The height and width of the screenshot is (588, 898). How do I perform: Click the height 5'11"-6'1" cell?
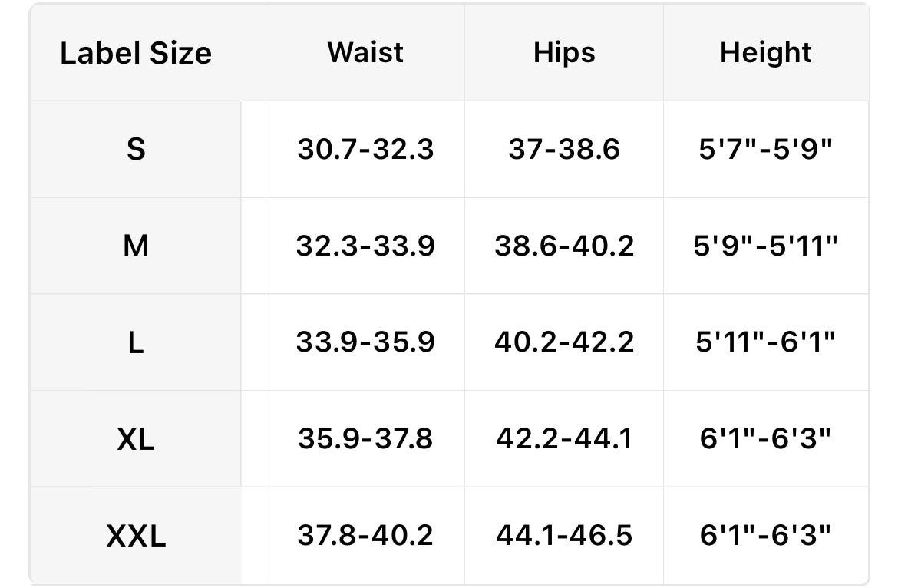tap(765, 342)
